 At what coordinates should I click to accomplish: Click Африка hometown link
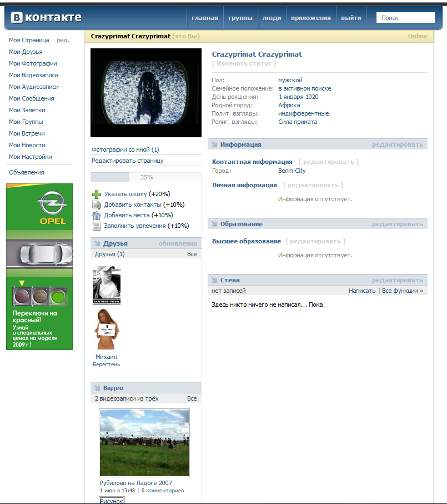pyautogui.click(x=289, y=105)
